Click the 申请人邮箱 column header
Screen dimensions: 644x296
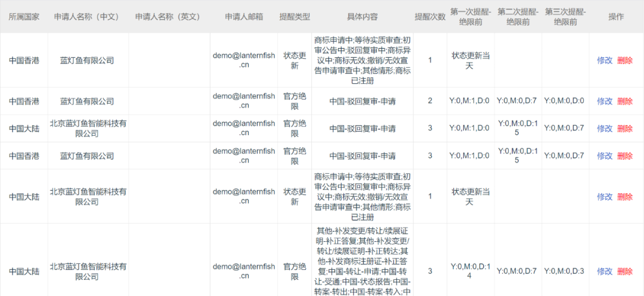[x=244, y=17]
